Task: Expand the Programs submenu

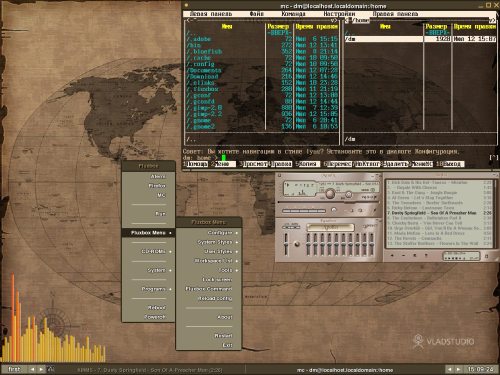Action: 148,289
